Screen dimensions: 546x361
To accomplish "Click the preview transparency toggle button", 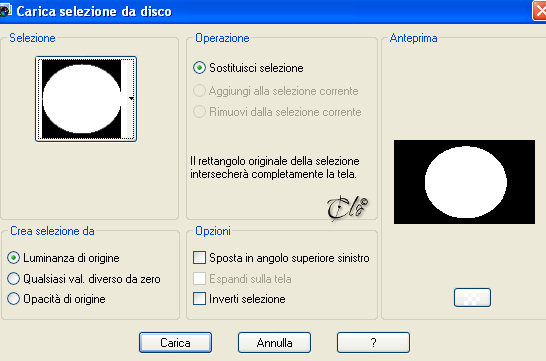I will pos(472,298).
